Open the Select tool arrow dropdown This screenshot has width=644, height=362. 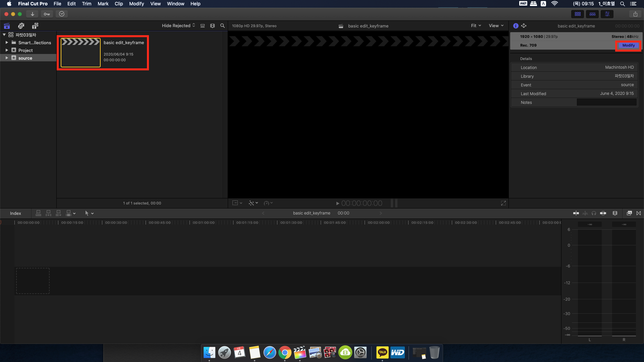click(89, 213)
